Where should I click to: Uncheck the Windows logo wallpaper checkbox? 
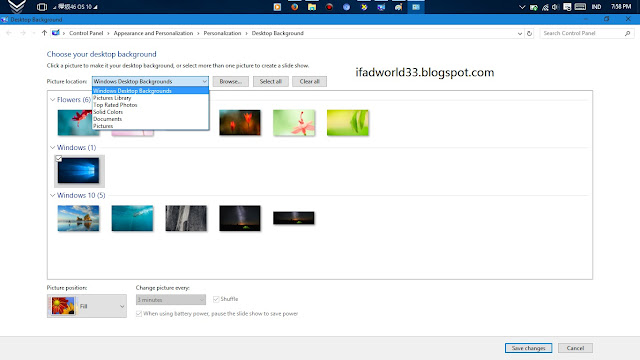tap(58, 158)
